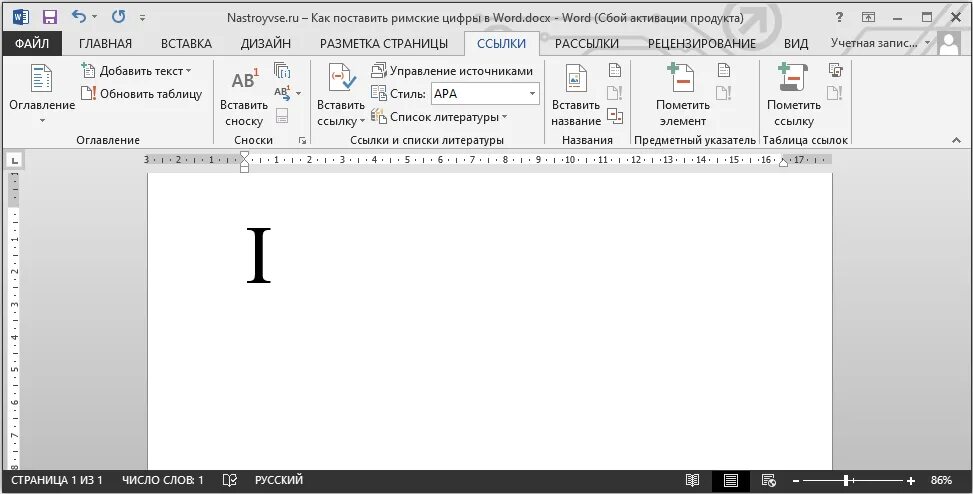The width and height of the screenshot is (973, 494).
Task: Click Пометить ссылку citation mark button
Action: [794, 96]
